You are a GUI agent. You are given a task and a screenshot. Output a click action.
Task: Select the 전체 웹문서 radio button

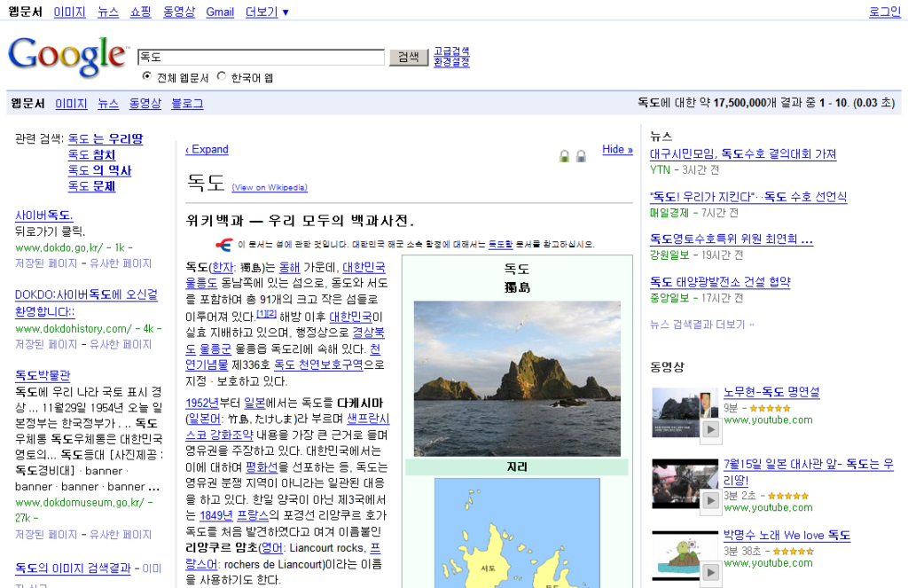click(147, 76)
